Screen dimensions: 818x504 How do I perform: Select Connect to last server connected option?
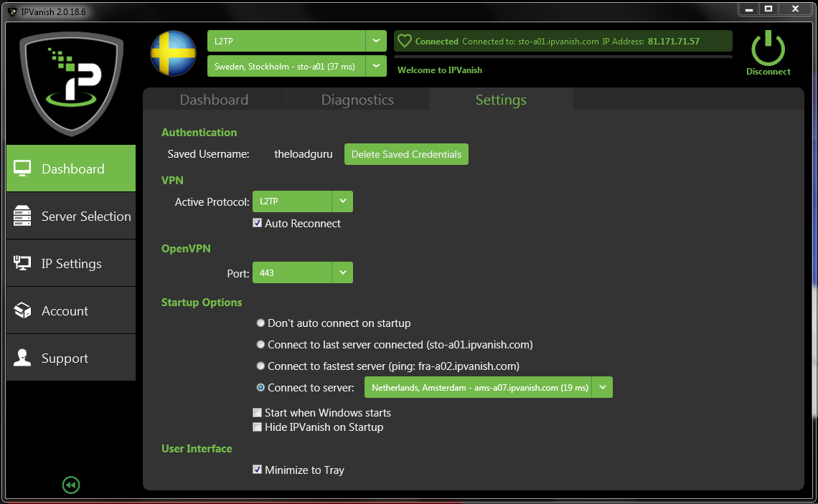click(x=261, y=345)
